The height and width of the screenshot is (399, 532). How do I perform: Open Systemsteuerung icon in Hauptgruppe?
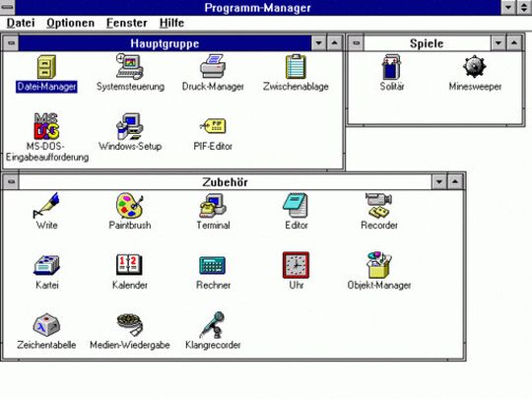(x=130, y=66)
